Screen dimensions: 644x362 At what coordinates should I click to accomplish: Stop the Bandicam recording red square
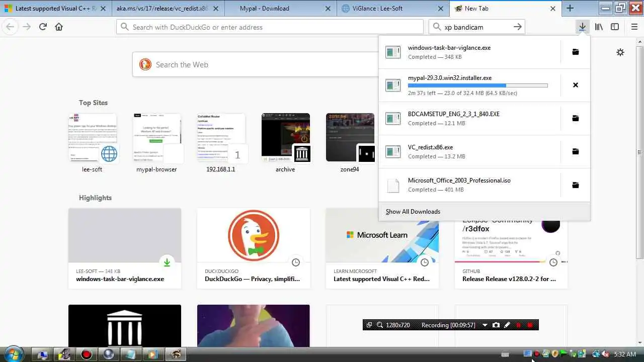coord(530,325)
